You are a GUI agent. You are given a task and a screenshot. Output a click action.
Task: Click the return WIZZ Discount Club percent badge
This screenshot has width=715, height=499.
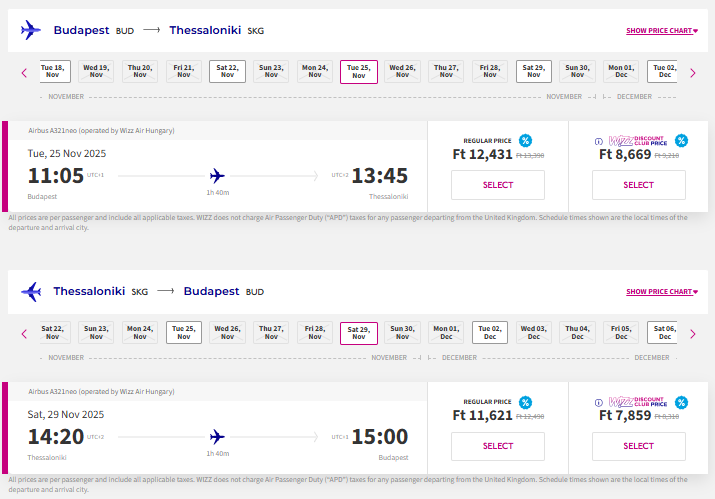[681, 401]
